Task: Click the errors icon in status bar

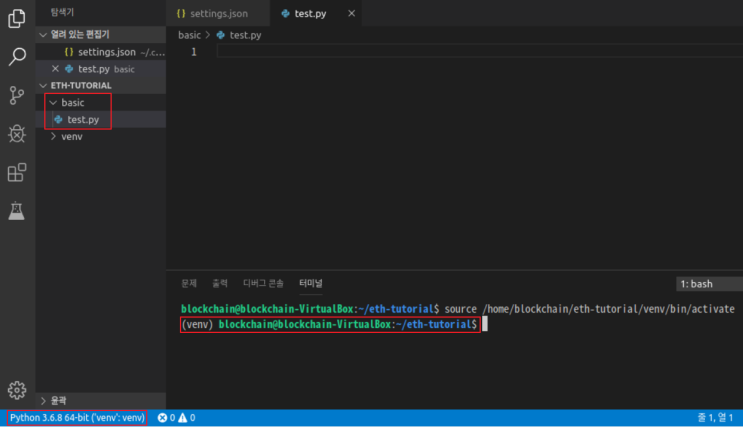Action: click(162, 418)
